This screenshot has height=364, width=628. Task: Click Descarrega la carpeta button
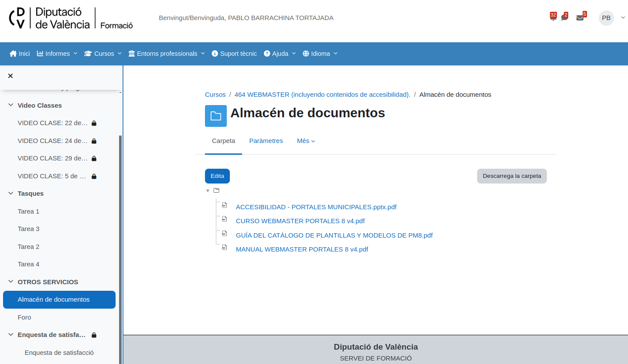[x=512, y=176]
